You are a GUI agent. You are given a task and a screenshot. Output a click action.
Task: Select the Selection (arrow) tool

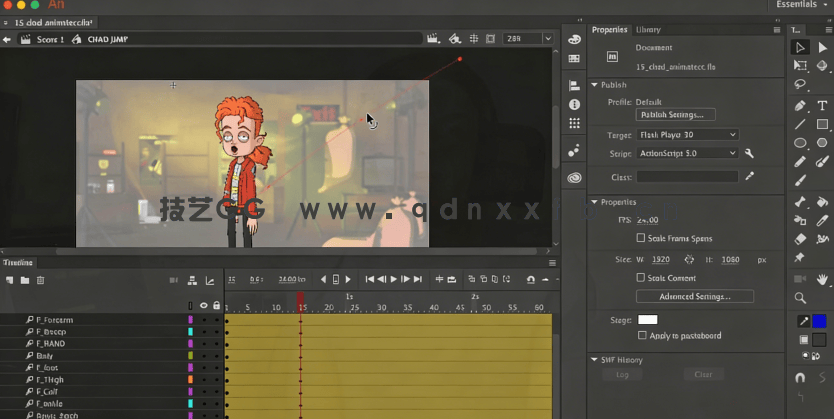[800, 47]
